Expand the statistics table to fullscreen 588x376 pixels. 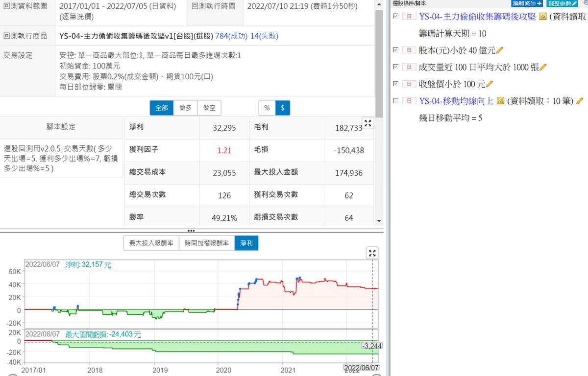(x=367, y=123)
